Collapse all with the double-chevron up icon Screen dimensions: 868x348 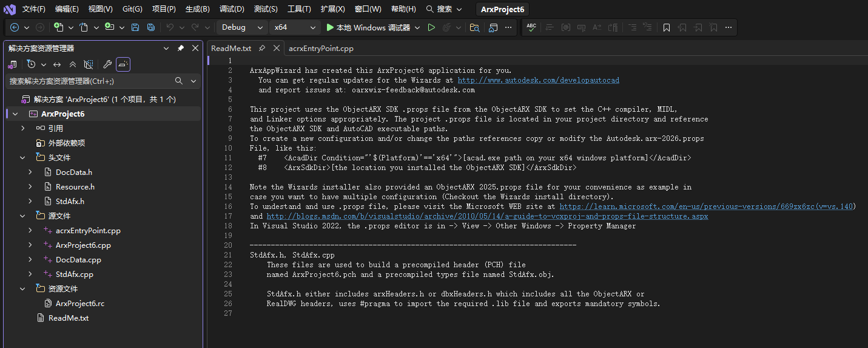tap(73, 64)
